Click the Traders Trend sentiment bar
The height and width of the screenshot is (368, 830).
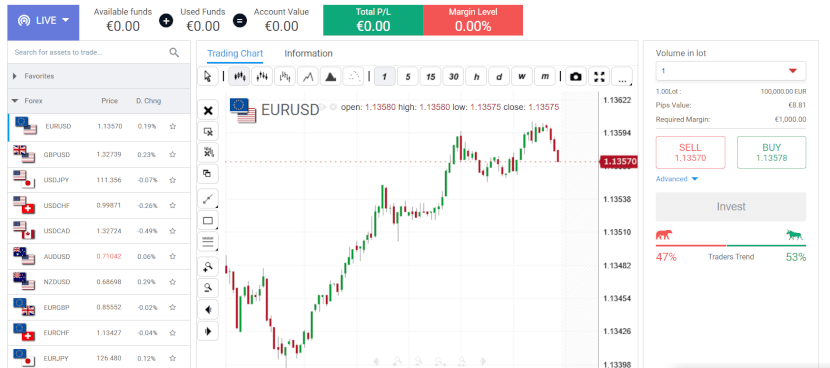[x=730, y=246]
